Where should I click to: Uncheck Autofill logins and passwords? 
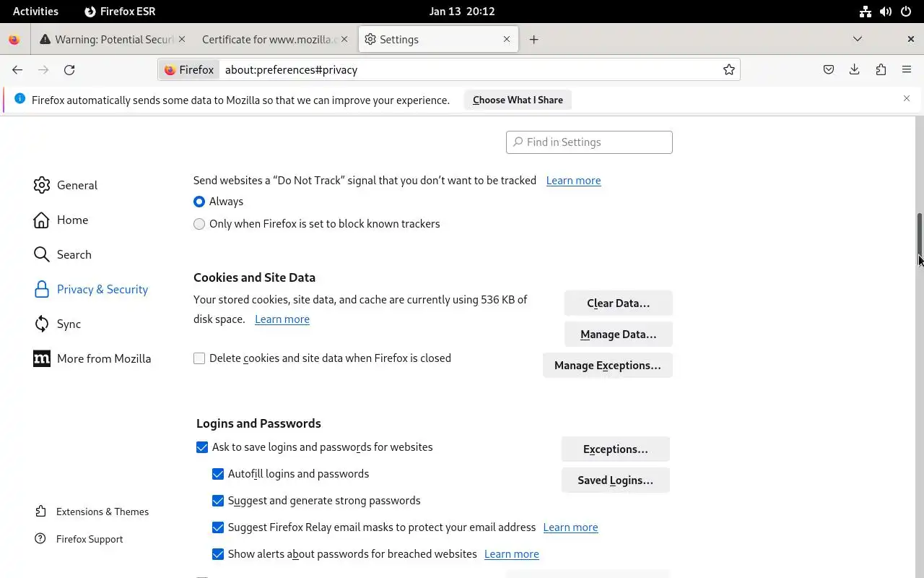tap(218, 474)
